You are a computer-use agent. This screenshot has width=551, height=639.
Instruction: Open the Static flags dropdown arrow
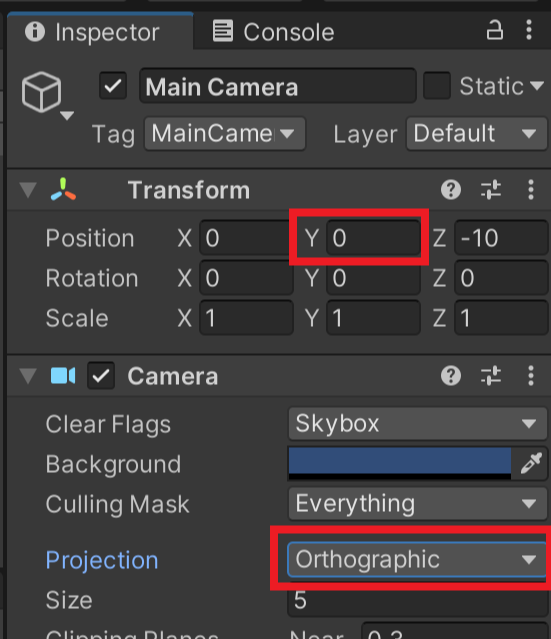[537, 86]
